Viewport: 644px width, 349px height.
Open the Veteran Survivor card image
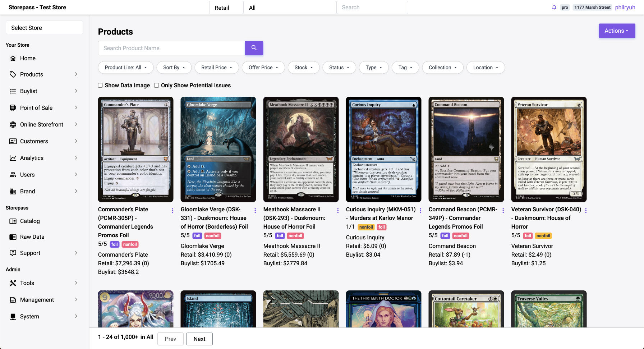pos(549,150)
